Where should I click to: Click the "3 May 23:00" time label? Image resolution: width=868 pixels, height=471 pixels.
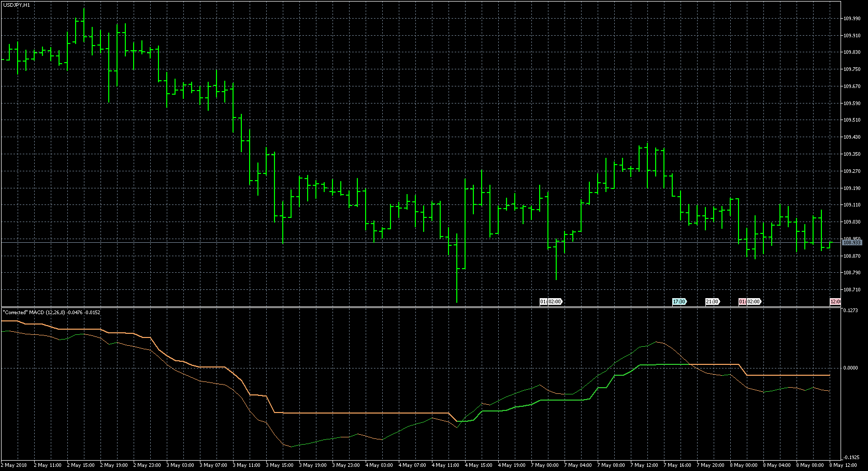tap(346, 465)
